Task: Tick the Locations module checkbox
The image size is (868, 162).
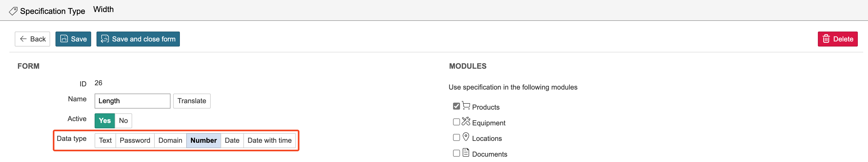Action: pos(456,137)
